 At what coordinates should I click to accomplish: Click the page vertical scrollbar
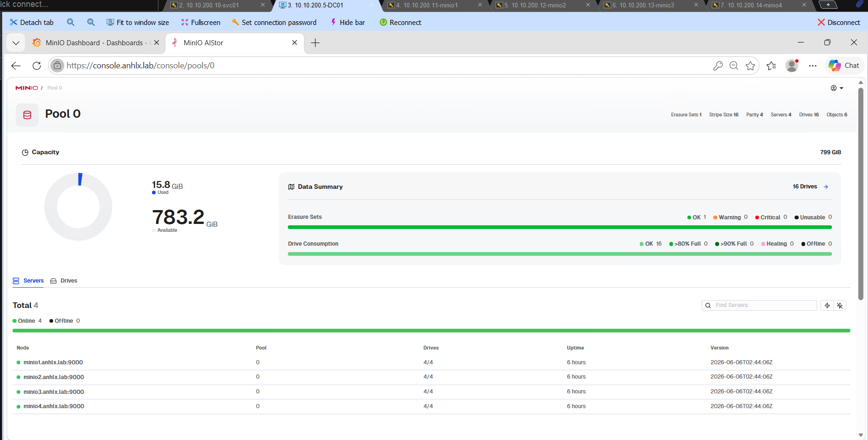click(861, 194)
